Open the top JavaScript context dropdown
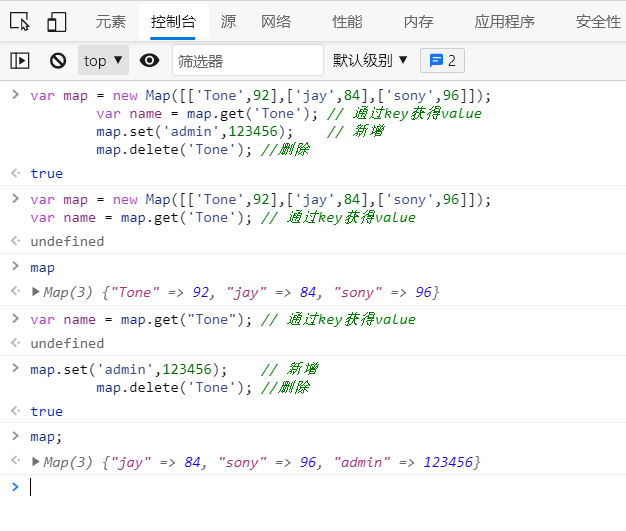The width and height of the screenshot is (626, 531). (104, 60)
